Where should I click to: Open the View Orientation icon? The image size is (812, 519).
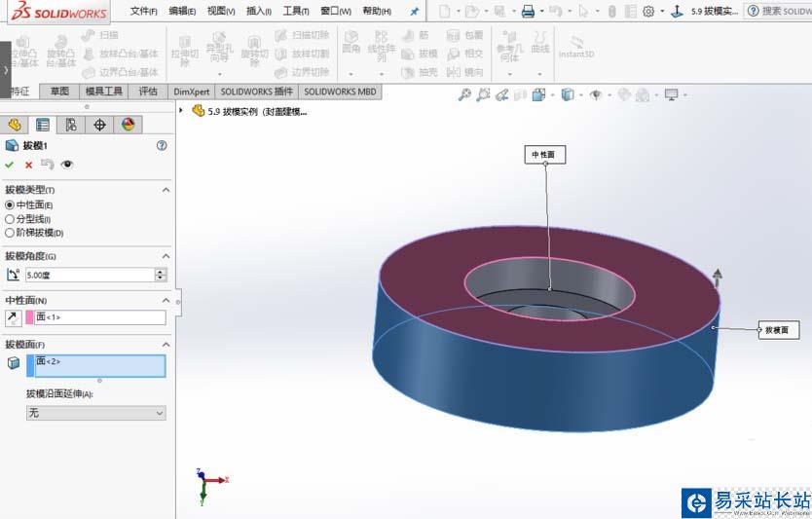539,94
